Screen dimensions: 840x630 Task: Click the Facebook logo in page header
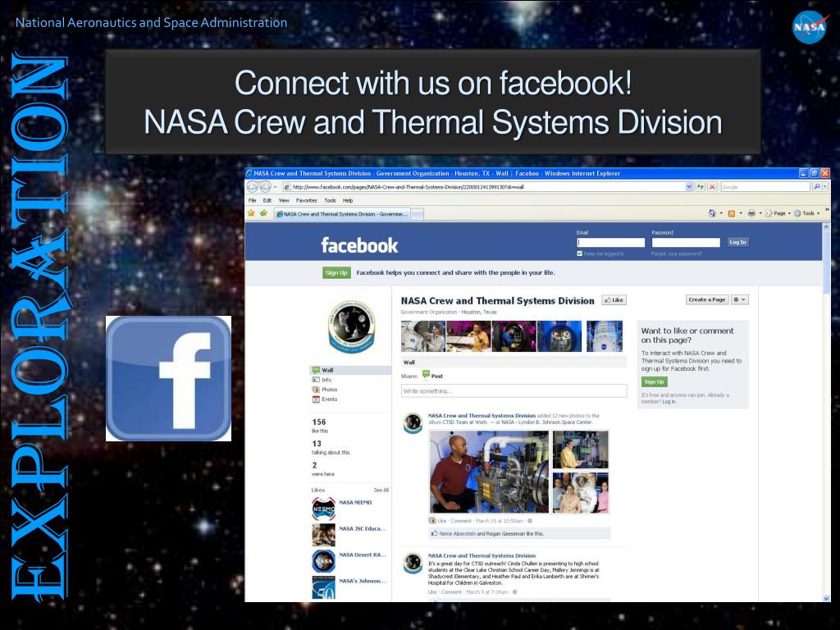(x=359, y=245)
